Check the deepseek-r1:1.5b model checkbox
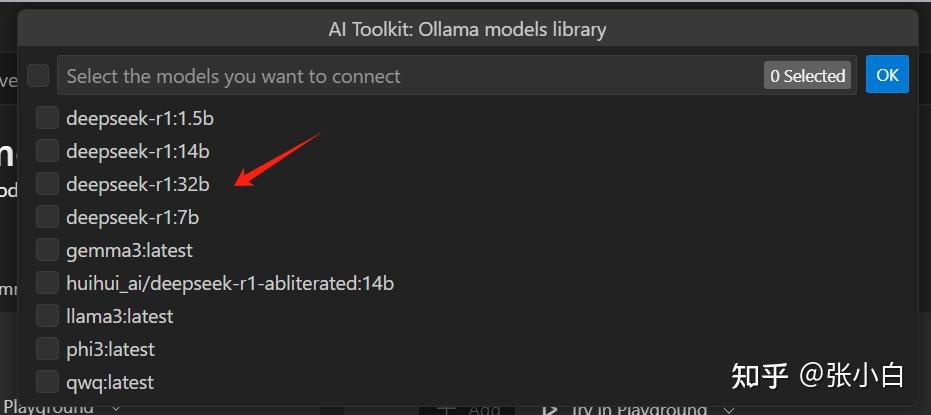The image size is (931, 415). (x=47, y=118)
